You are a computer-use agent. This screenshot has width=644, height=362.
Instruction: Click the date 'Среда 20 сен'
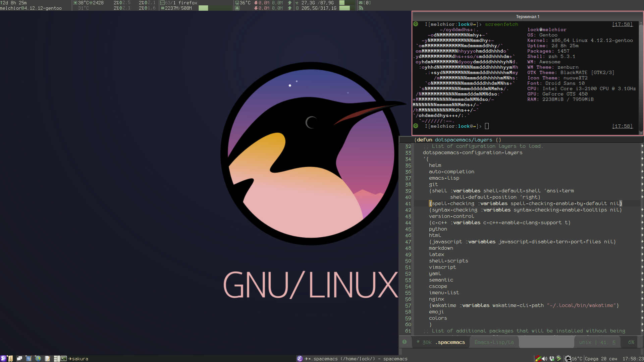coord(601,359)
